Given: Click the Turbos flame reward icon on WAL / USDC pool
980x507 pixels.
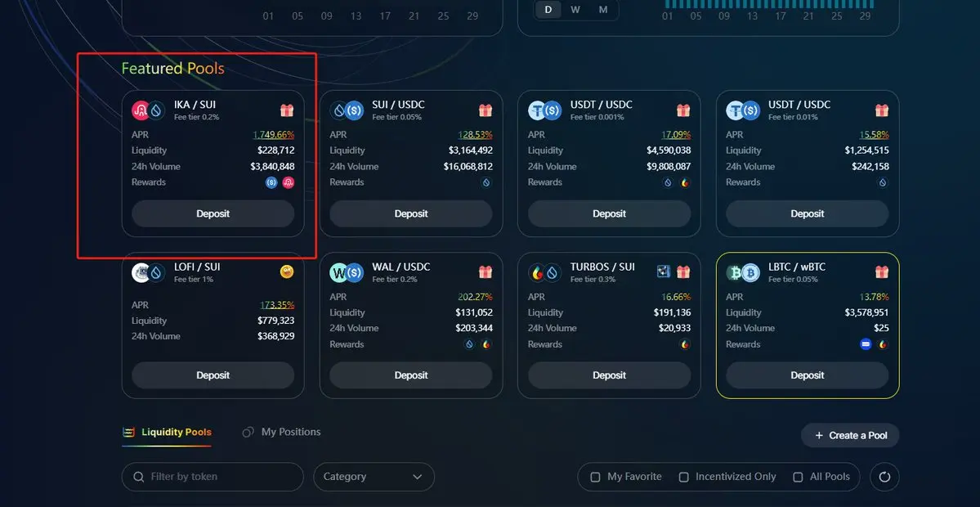Looking at the screenshot, I should coord(486,344).
